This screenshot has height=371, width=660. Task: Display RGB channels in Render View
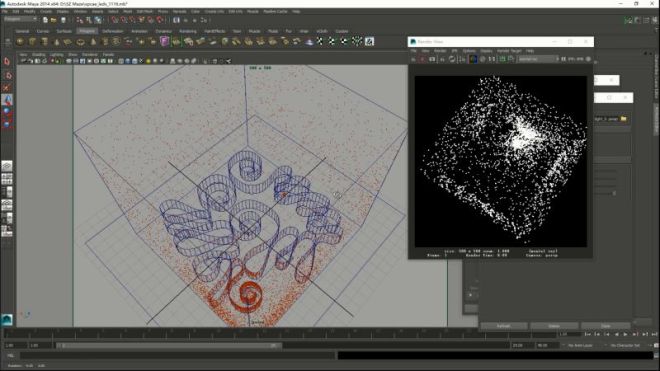tap(473, 59)
